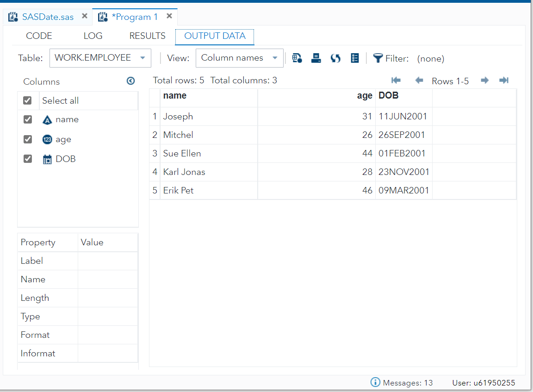533x392 pixels.
Task: Uncheck the DOB column checkbox
Action: pyautogui.click(x=27, y=159)
